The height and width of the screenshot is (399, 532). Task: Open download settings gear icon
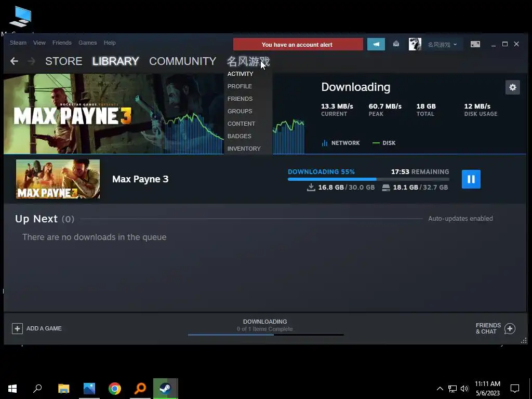tap(512, 87)
